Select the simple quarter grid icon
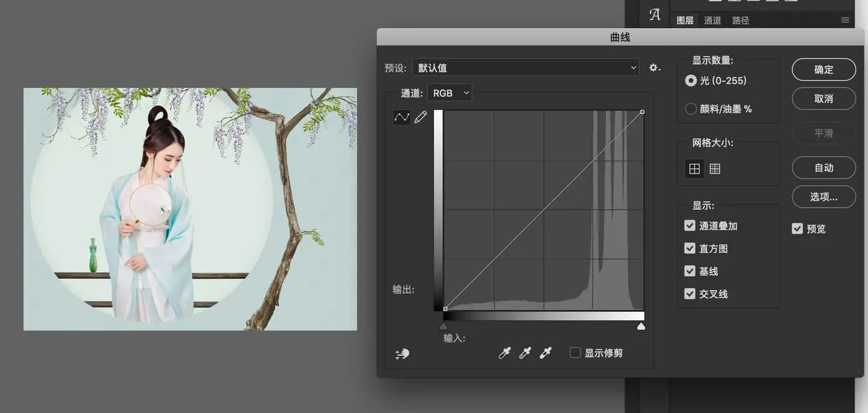The image size is (868, 413). point(694,169)
